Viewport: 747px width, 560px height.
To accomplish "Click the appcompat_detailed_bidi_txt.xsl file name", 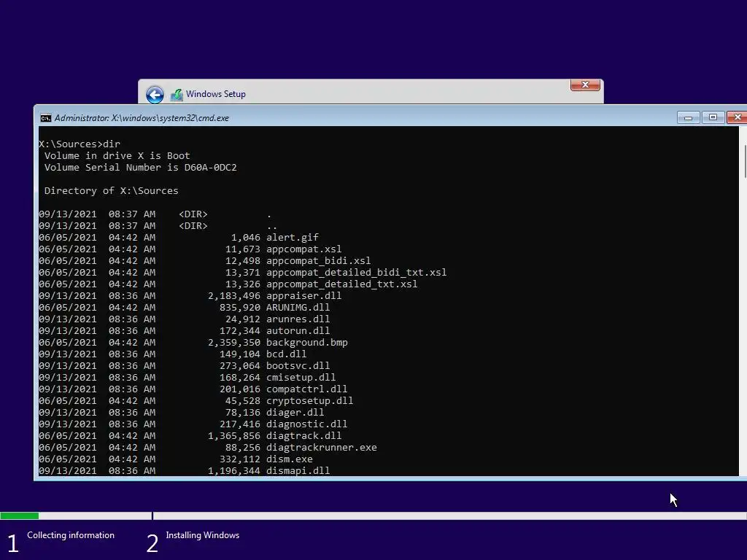I will click(356, 273).
